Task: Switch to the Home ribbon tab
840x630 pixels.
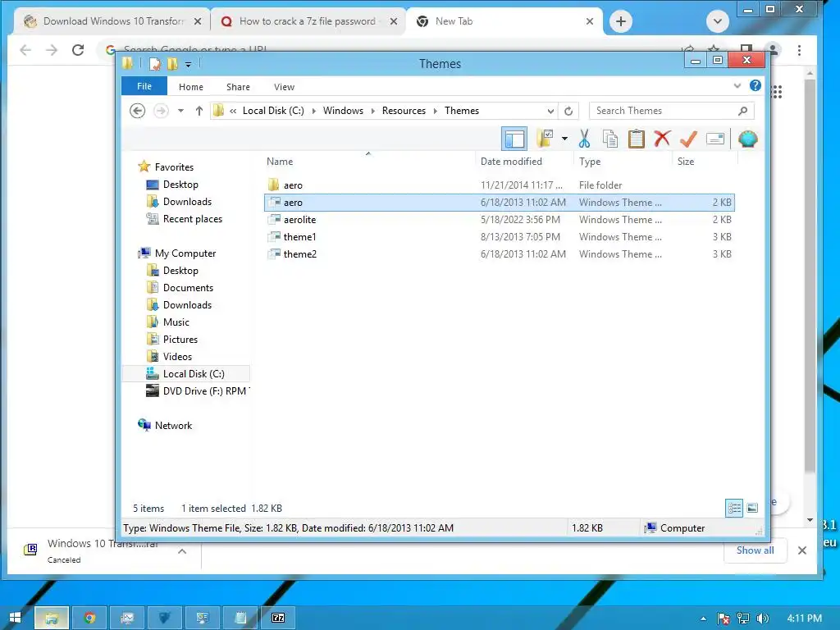Action: point(191,87)
